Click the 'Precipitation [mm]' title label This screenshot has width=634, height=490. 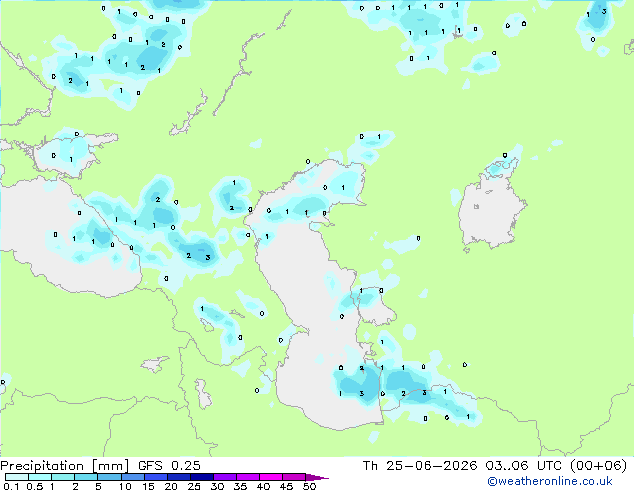[65, 465]
